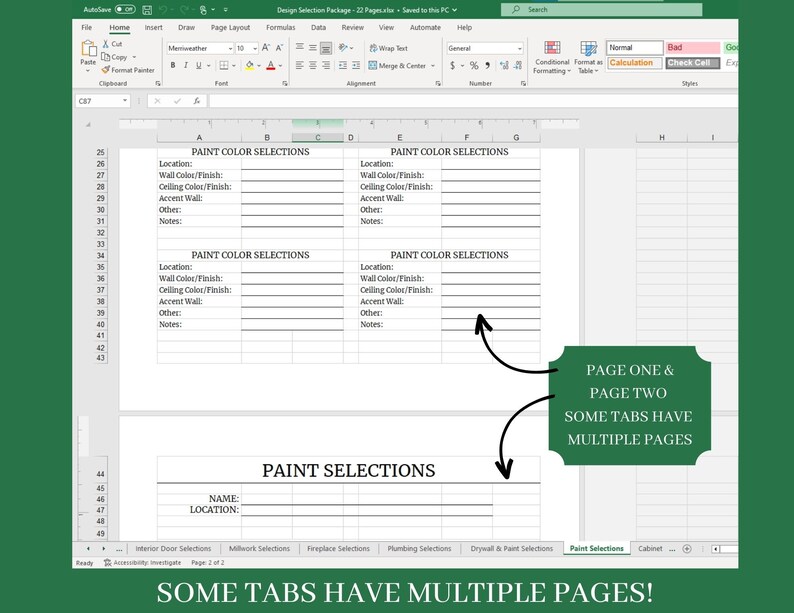Click the Borders icon
Screen dimensions: 794x613
pos(223,65)
